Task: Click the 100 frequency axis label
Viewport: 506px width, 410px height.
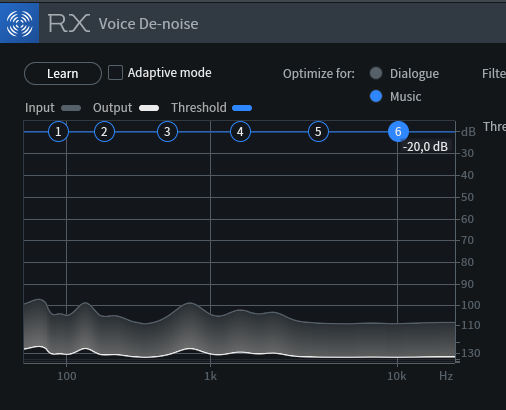Action: pyautogui.click(x=67, y=376)
